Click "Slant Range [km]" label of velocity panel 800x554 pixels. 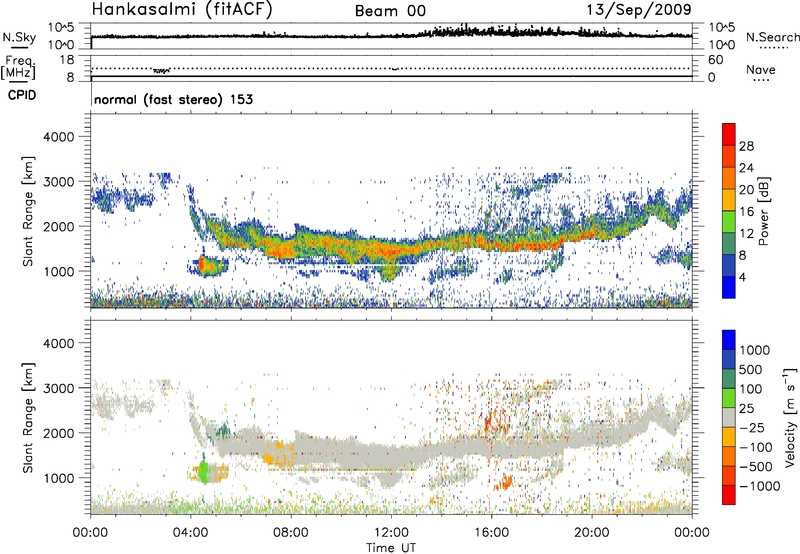click(x=28, y=418)
